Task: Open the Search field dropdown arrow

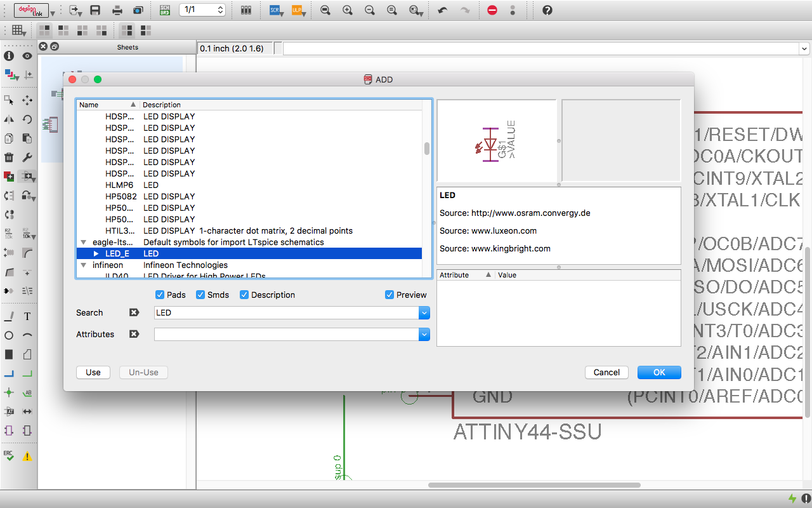Action: (424, 312)
